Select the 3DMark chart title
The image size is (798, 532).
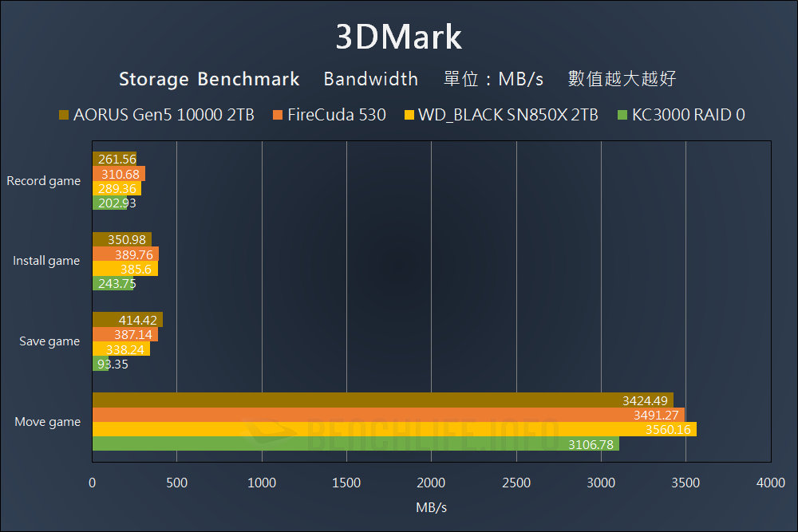[398, 37]
